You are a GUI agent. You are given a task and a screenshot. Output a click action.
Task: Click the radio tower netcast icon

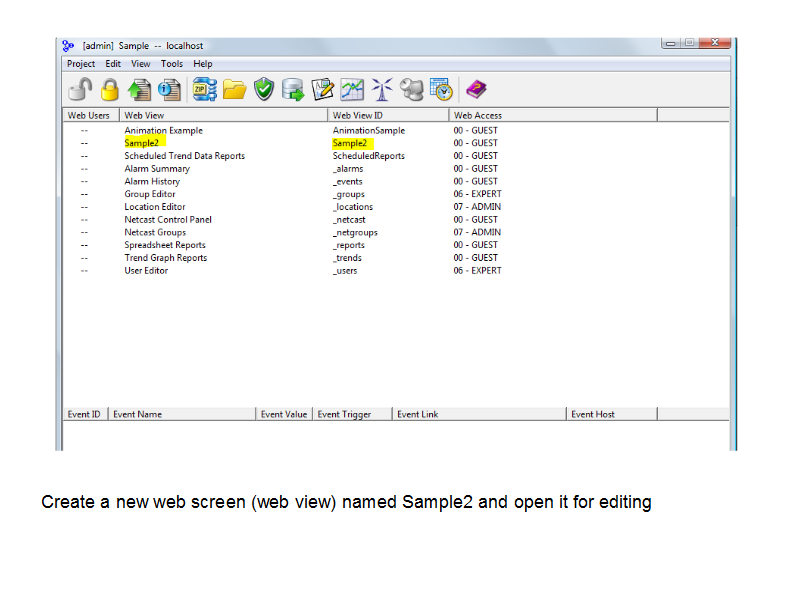[382, 89]
